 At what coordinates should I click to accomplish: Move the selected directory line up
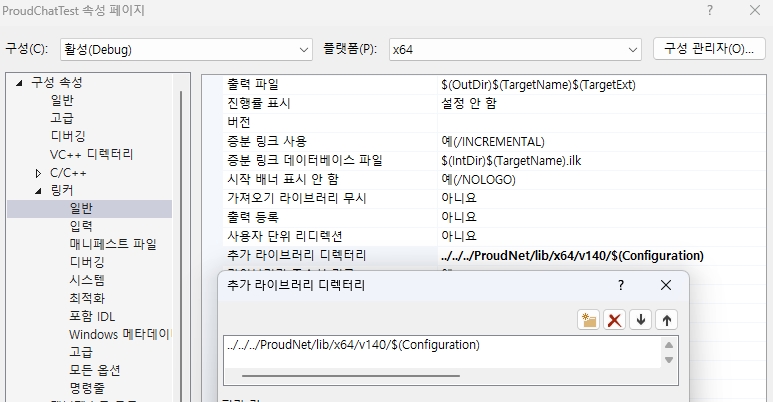pos(666,319)
